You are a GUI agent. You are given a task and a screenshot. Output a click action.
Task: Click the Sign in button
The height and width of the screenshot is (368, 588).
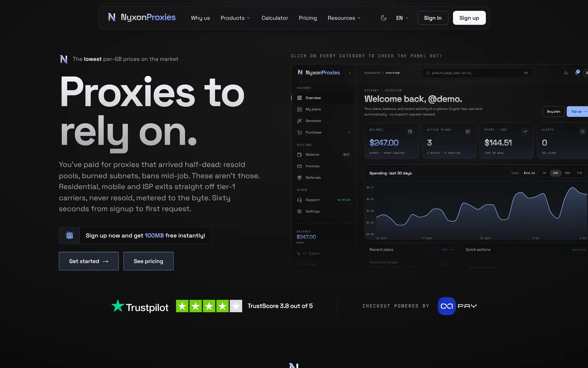433,18
